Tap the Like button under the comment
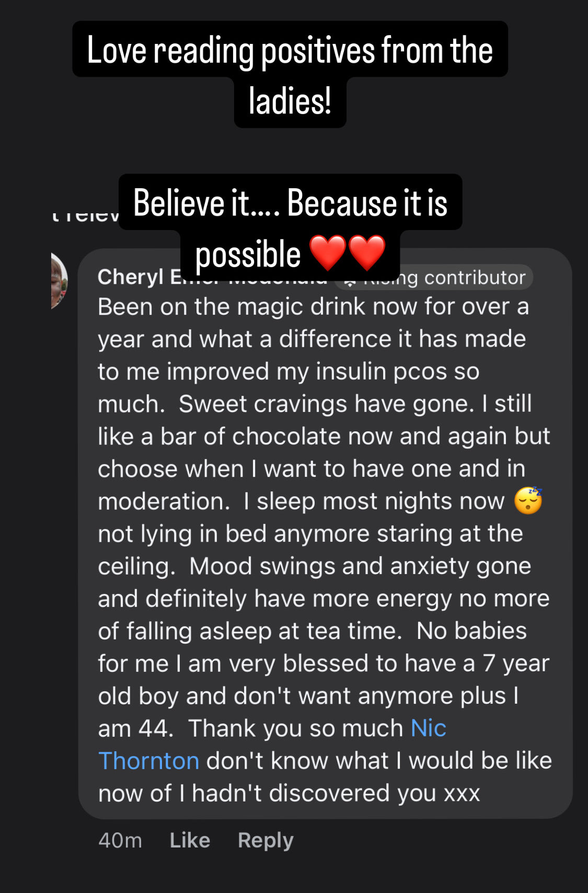 point(190,840)
